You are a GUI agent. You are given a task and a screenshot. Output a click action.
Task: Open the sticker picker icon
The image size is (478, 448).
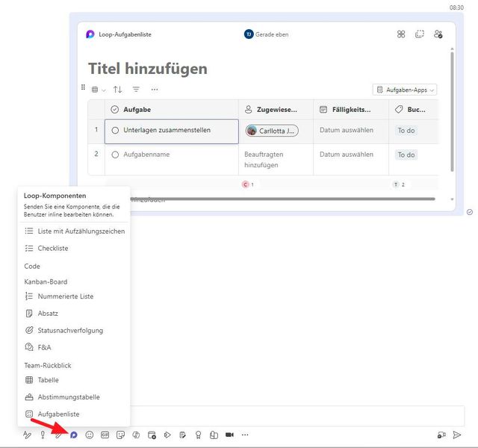coord(120,435)
